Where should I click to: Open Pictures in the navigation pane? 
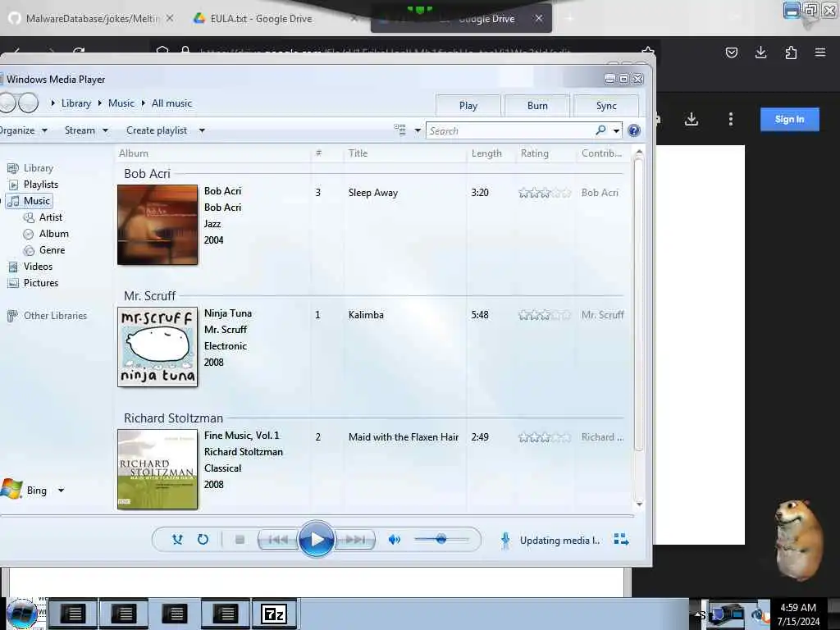(41, 283)
